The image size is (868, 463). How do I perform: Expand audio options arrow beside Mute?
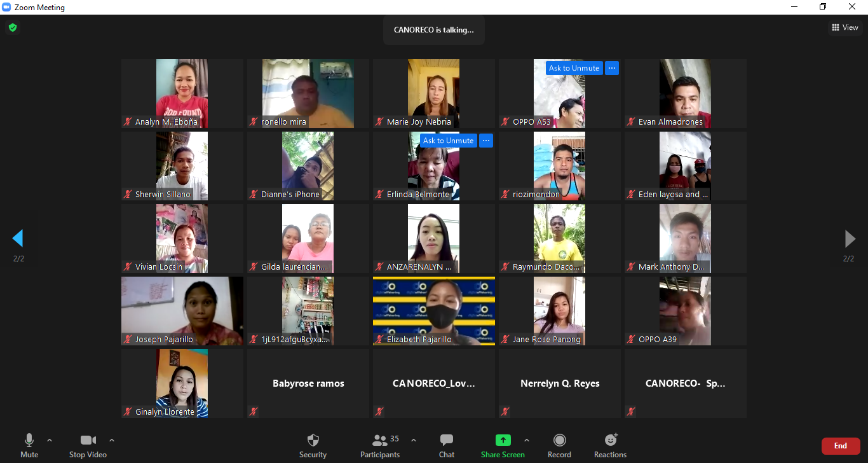pyautogui.click(x=50, y=440)
